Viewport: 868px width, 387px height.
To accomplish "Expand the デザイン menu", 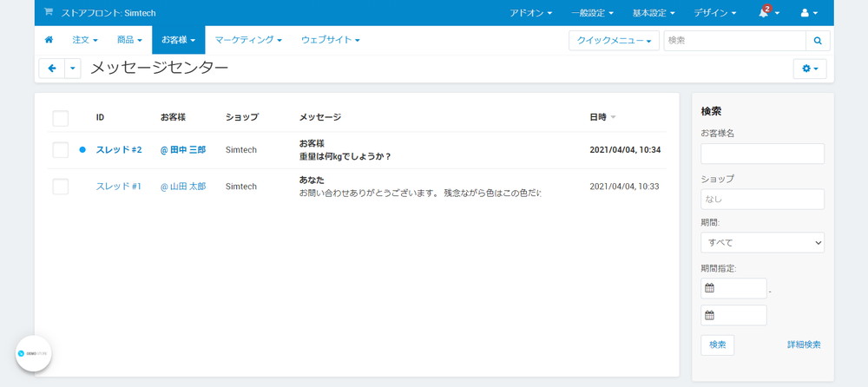I will [715, 13].
